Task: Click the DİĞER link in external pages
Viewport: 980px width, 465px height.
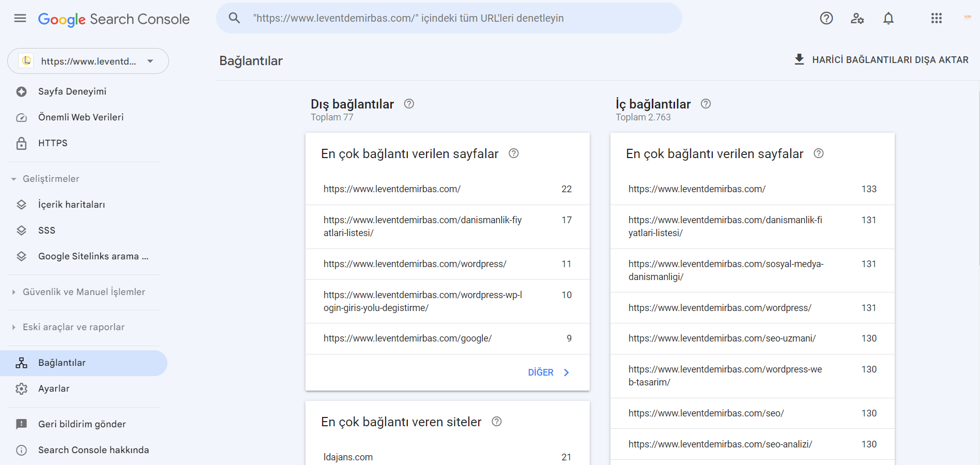Action: [x=548, y=373]
